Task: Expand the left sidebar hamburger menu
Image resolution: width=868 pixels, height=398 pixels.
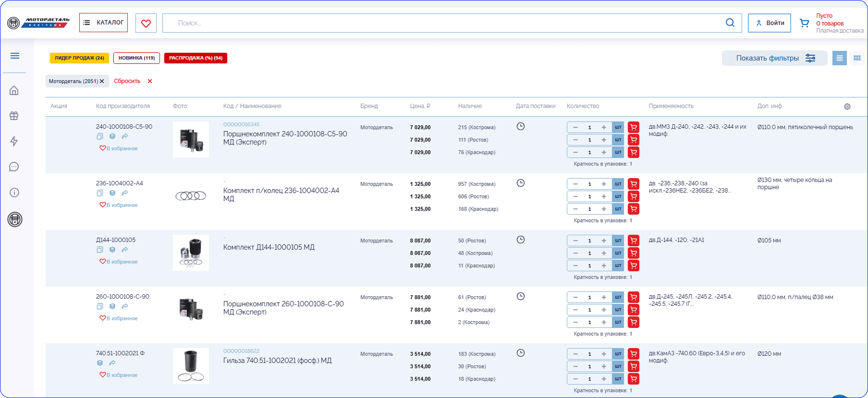Action: (x=15, y=56)
